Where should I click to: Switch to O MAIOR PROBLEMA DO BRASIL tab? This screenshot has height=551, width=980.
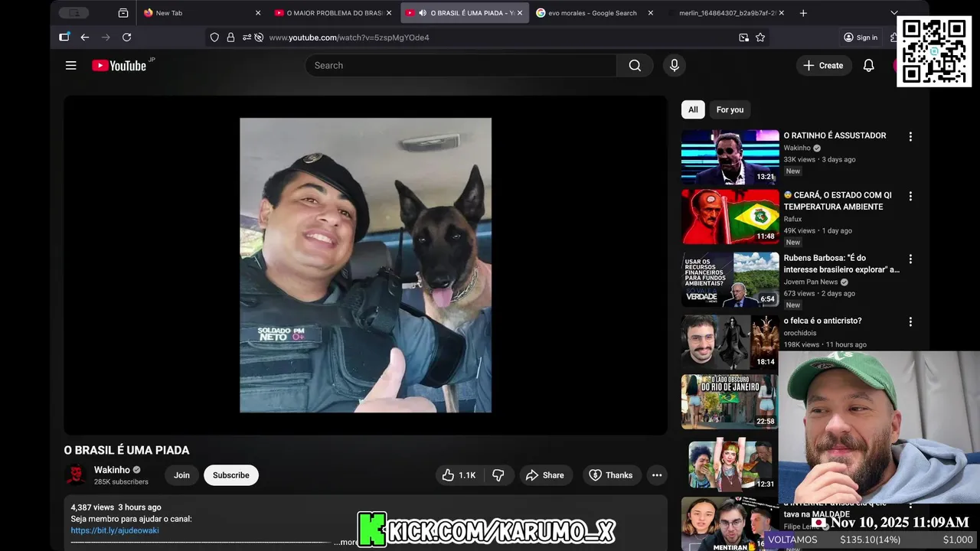pos(335,13)
